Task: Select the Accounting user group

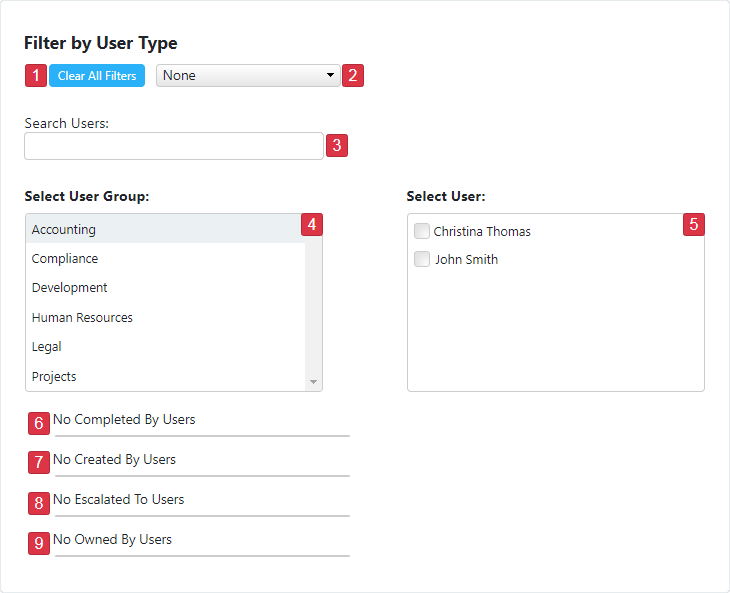Action: pyautogui.click(x=165, y=229)
